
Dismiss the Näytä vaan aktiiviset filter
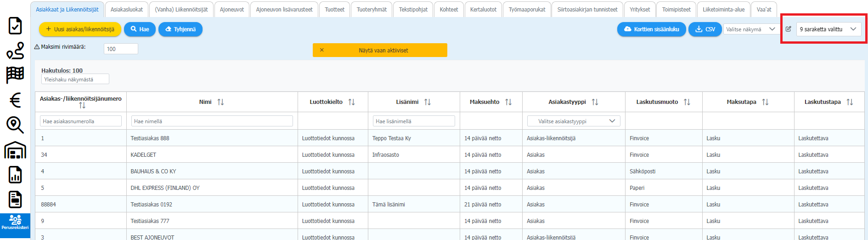tap(321, 50)
